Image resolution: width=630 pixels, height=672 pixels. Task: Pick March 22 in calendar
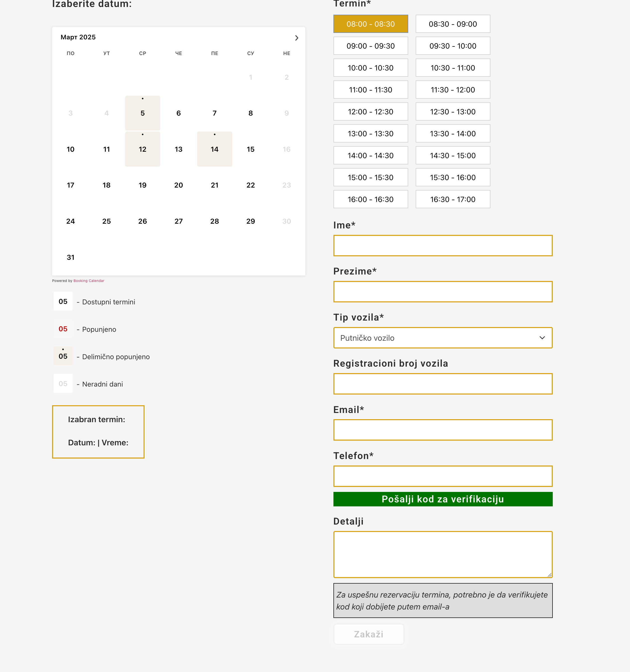tap(251, 185)
